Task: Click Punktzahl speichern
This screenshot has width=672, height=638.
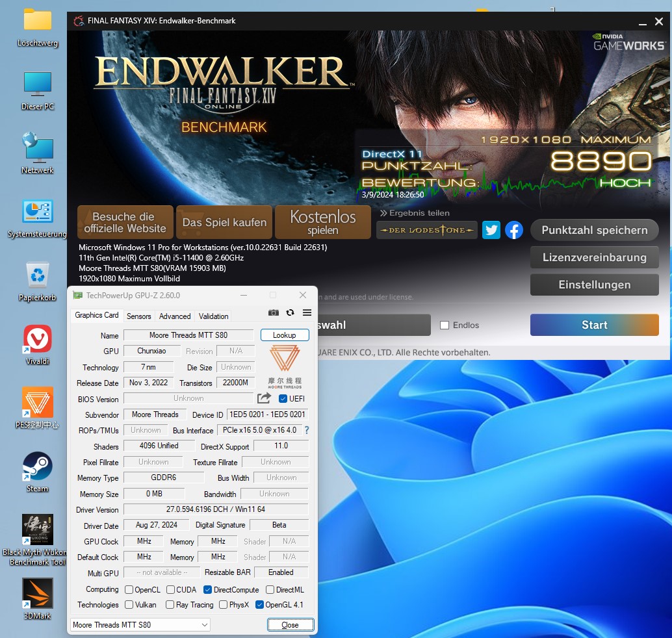Action: pyautogui.click(x=595, y=230)
